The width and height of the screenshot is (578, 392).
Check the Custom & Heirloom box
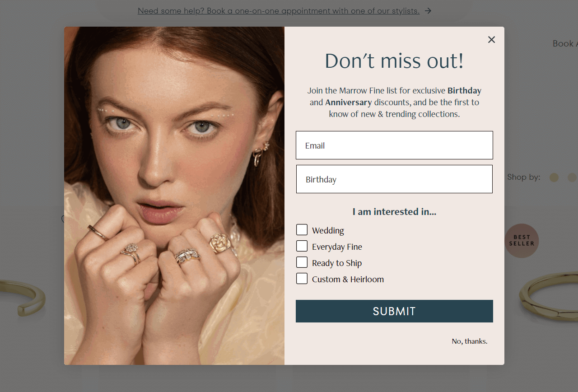[302, 278]
